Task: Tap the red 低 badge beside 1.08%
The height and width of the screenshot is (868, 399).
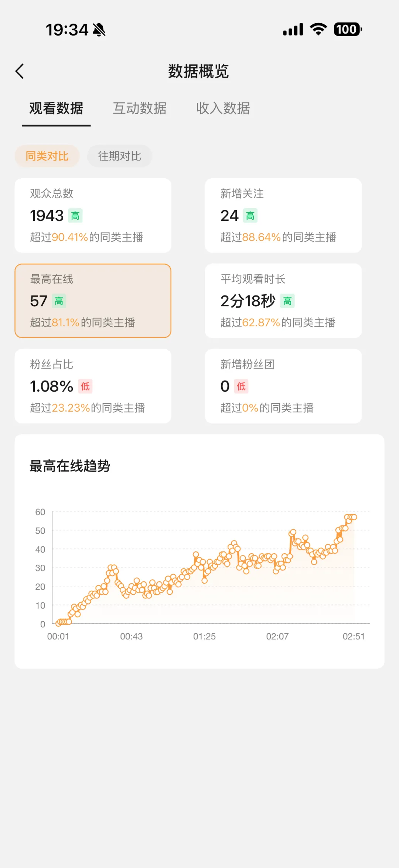Action: click(x=85, y=386)
